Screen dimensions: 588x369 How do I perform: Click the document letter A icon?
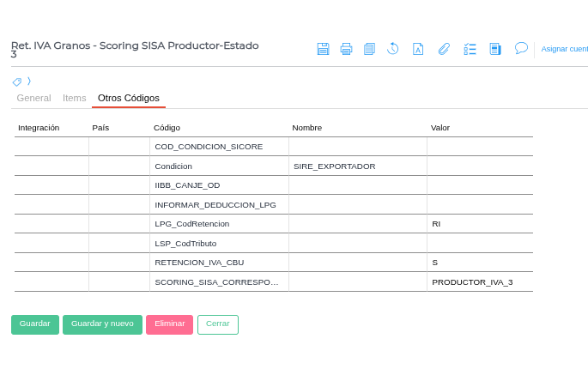pyautogui.click(x=418, y=49)
